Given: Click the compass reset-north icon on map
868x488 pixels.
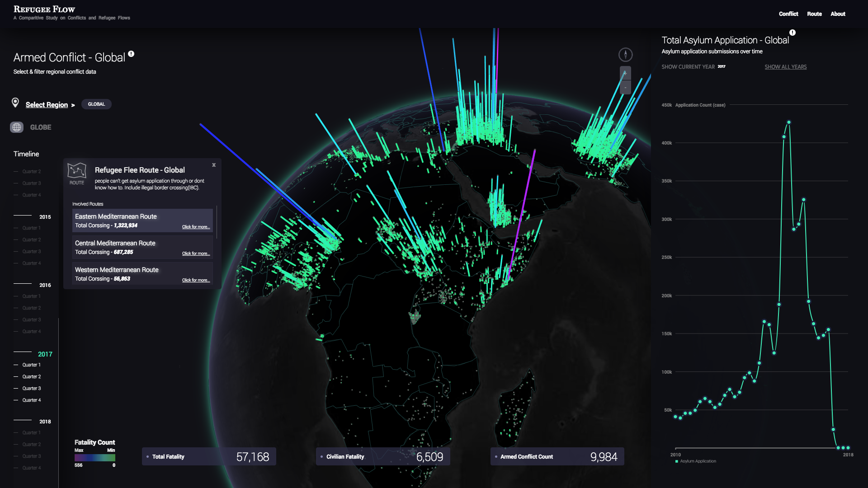Looking at the screenshot, I should coord(625,55).
